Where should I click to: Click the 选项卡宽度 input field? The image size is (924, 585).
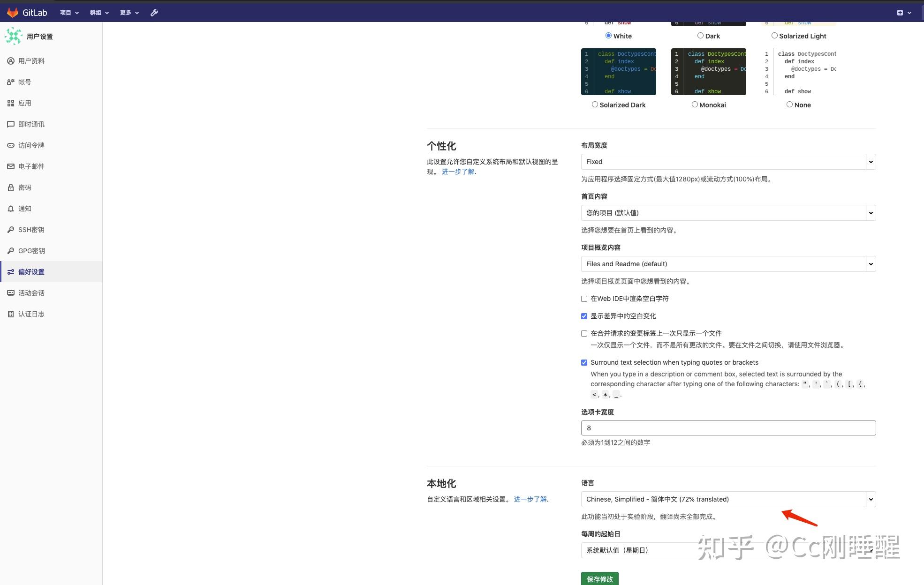pyautogui.click(x=727, y=427)
